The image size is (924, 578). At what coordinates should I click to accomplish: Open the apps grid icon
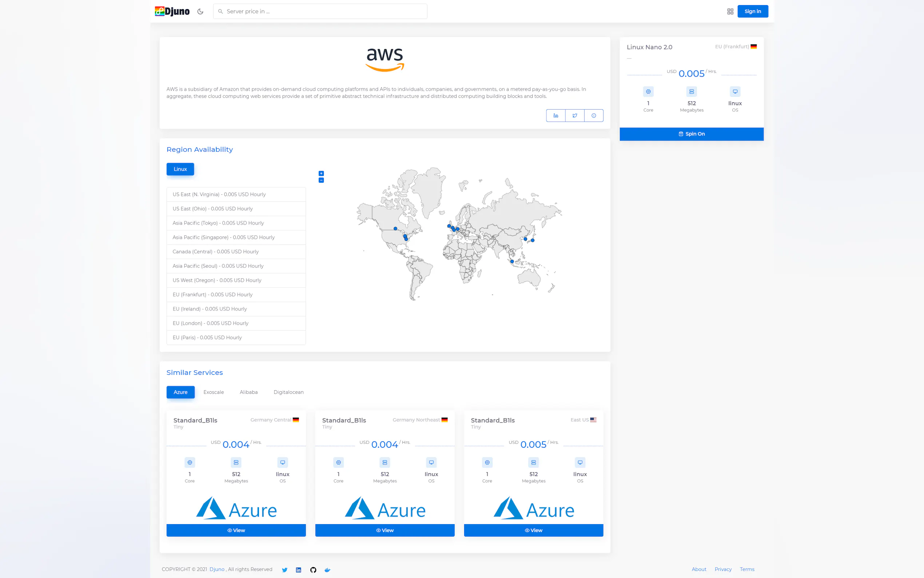[730, 12]
